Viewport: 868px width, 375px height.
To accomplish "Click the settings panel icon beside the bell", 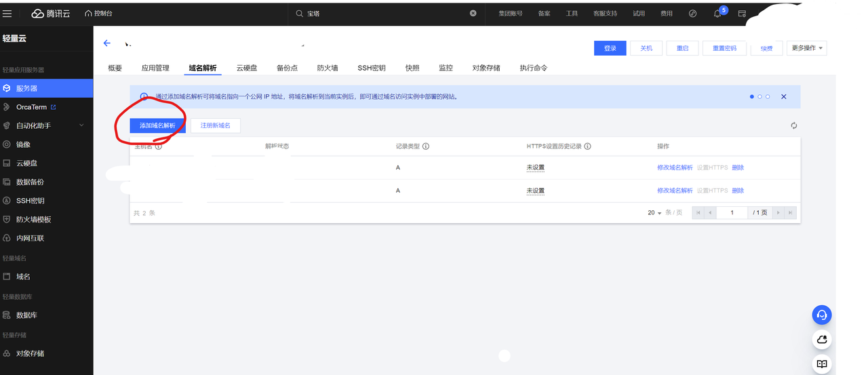I will pos(742,14).
